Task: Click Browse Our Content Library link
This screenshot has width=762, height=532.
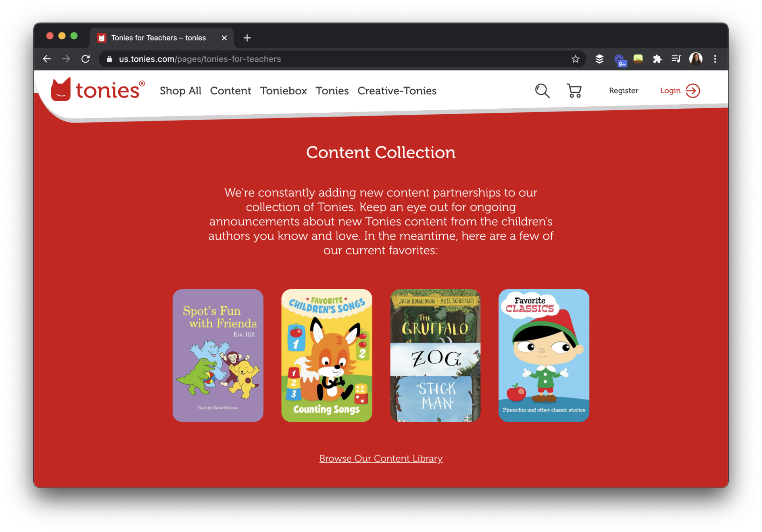Action: (x=381, y=458)
